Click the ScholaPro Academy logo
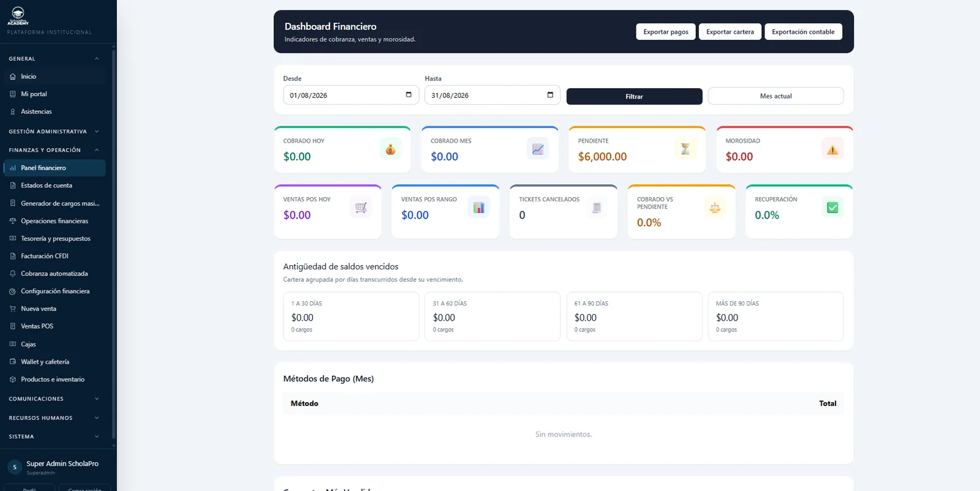This screenshot has height=491, width=980. tap(18, 16)
